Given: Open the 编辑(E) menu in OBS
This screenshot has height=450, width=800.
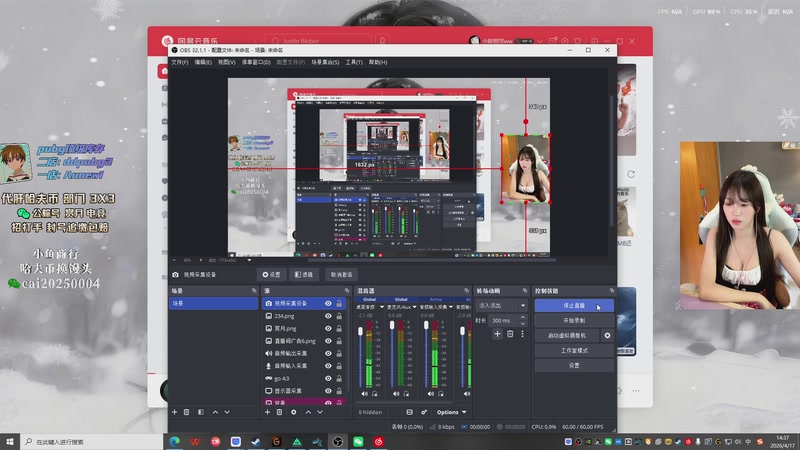Looking at the screenshot, I should pos(203,62).
